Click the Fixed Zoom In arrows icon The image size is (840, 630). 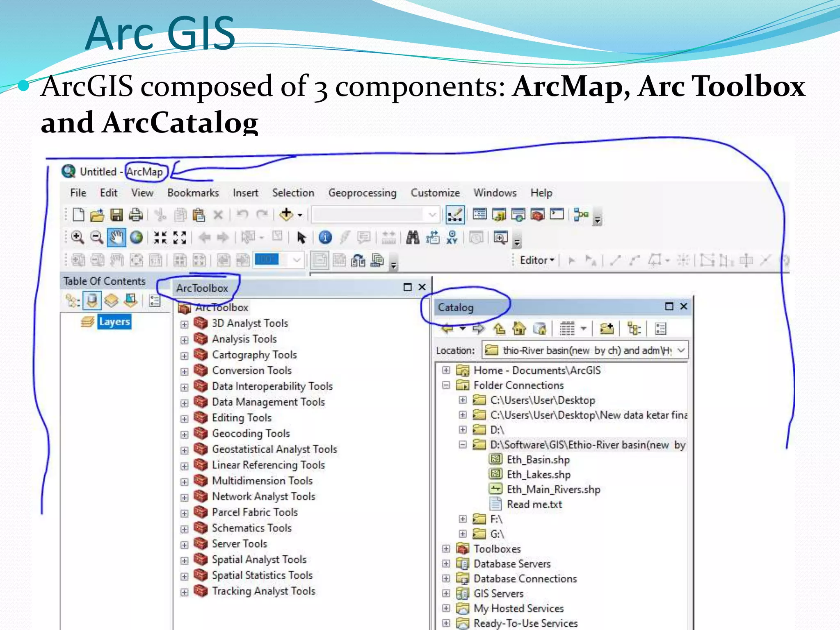[160, 237]
